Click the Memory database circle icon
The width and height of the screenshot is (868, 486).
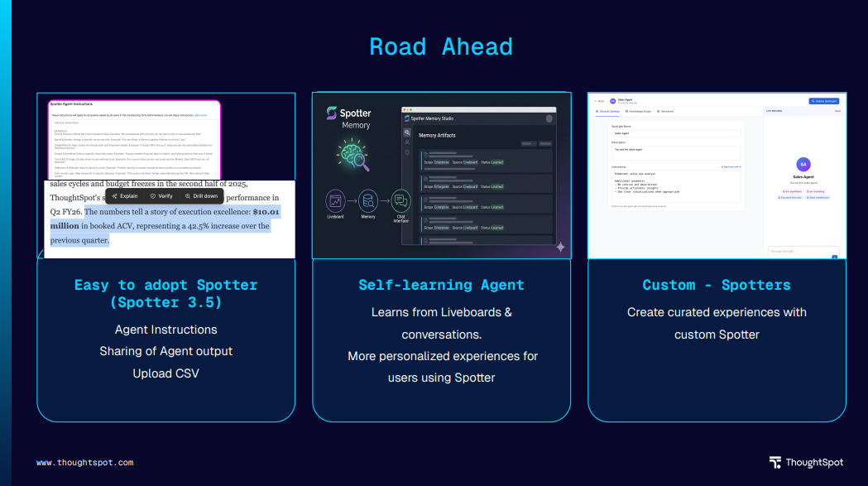[368, 200]
